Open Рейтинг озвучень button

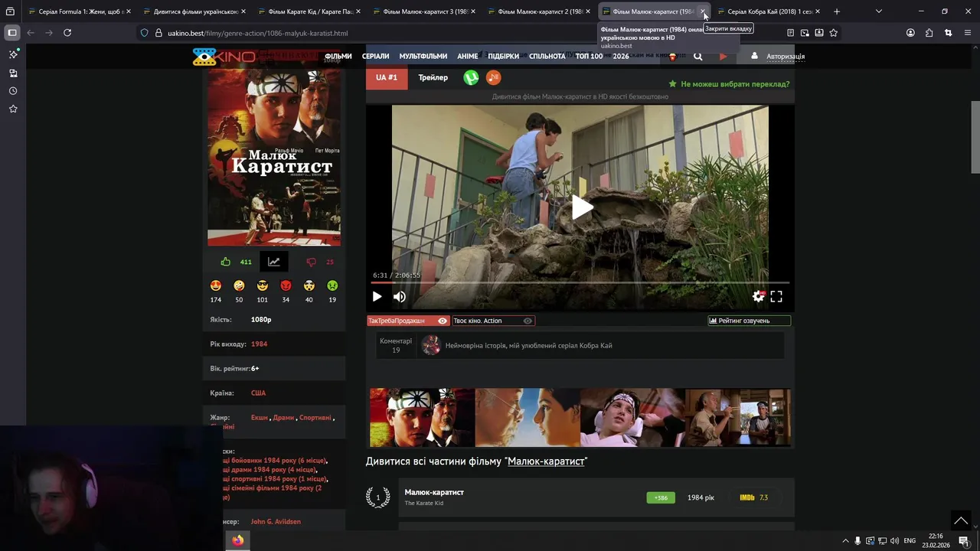click(x=750, y=321)
